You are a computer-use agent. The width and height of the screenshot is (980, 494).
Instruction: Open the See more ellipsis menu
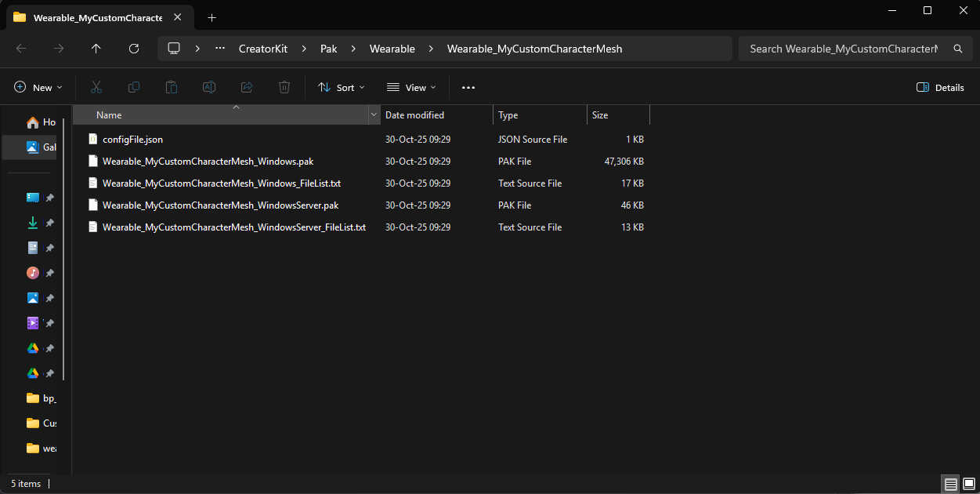[x=468, y=88]
